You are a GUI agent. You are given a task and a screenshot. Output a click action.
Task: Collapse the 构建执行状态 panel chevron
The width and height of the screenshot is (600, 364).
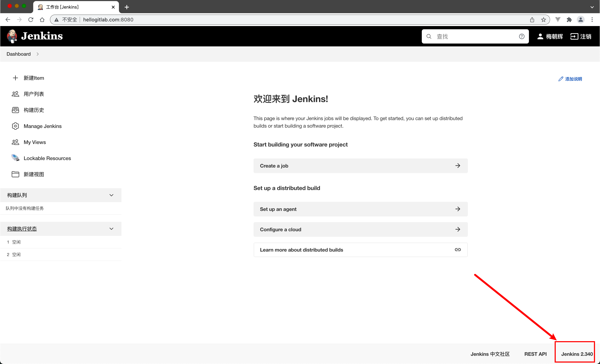coord(111,229)
